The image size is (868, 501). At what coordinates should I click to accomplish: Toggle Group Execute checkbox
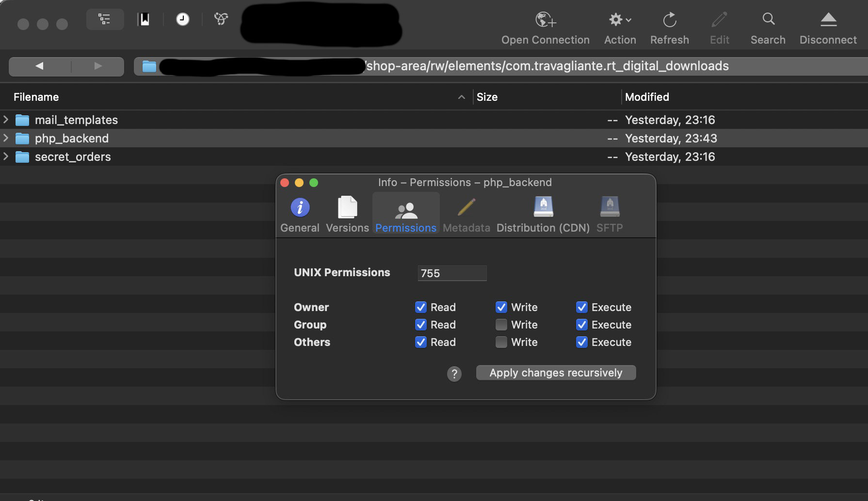[x=582, y=325]
